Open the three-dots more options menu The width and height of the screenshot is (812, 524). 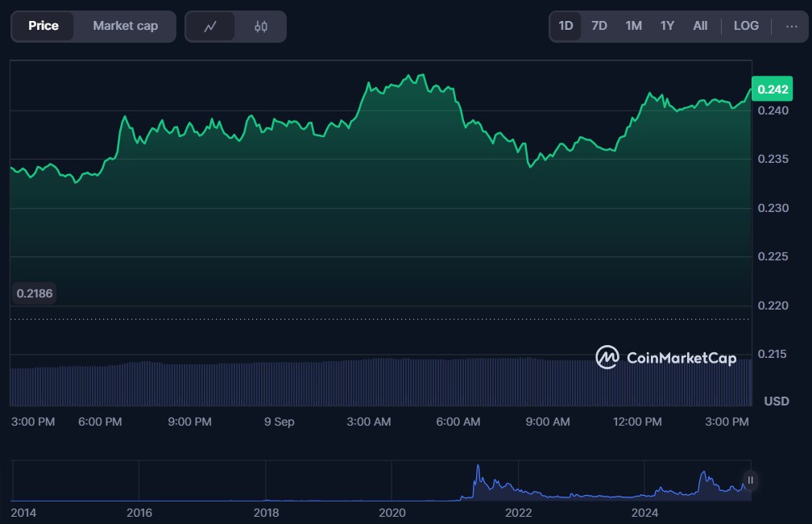click(790, 26)
